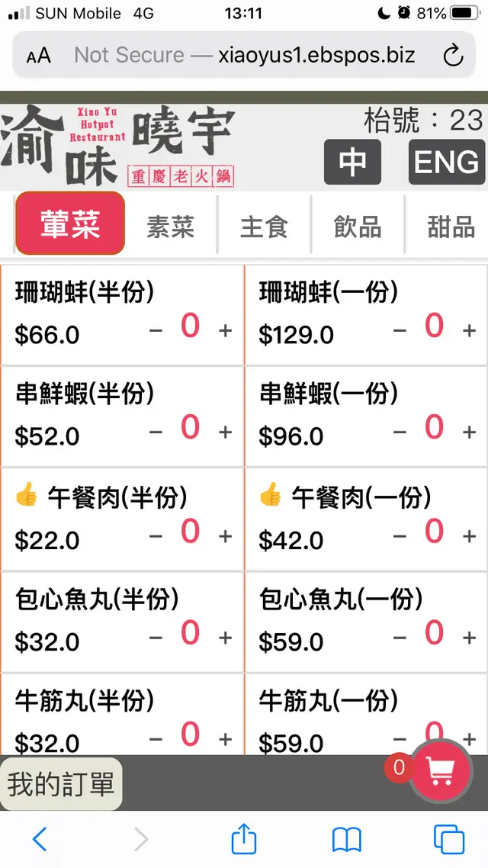The image size is (488, 868).
Task: Show Safari open tabs
Action: click(x=448, y=840)
